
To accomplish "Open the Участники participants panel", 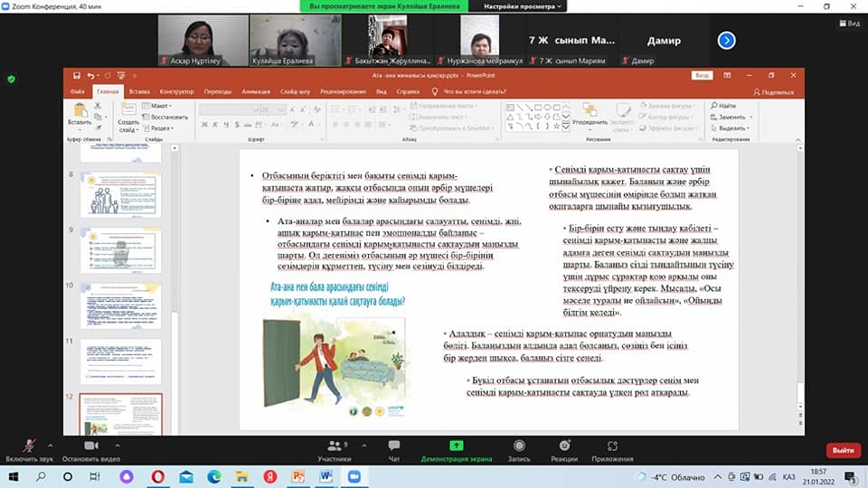I will (335, 446).
